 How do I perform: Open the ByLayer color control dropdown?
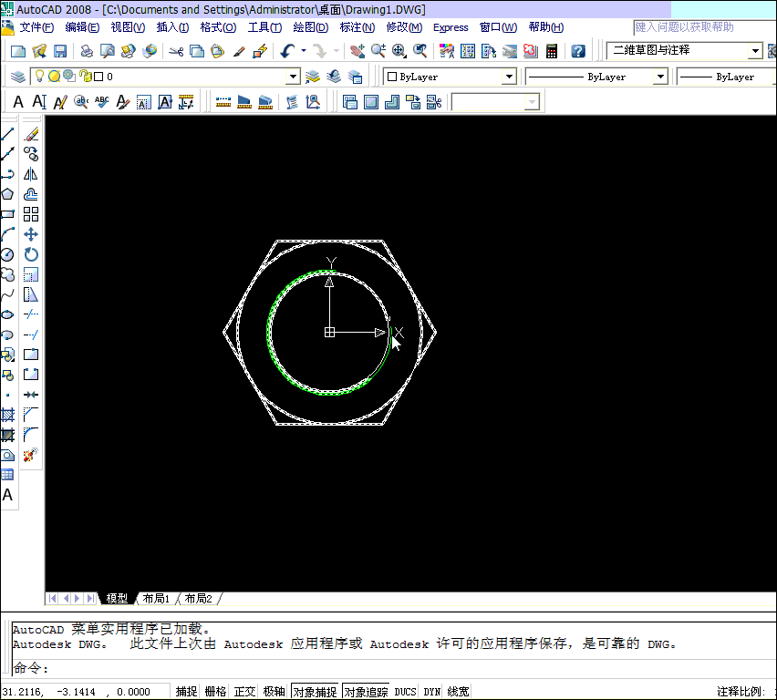pyautogui.click(x=509, y=77)
